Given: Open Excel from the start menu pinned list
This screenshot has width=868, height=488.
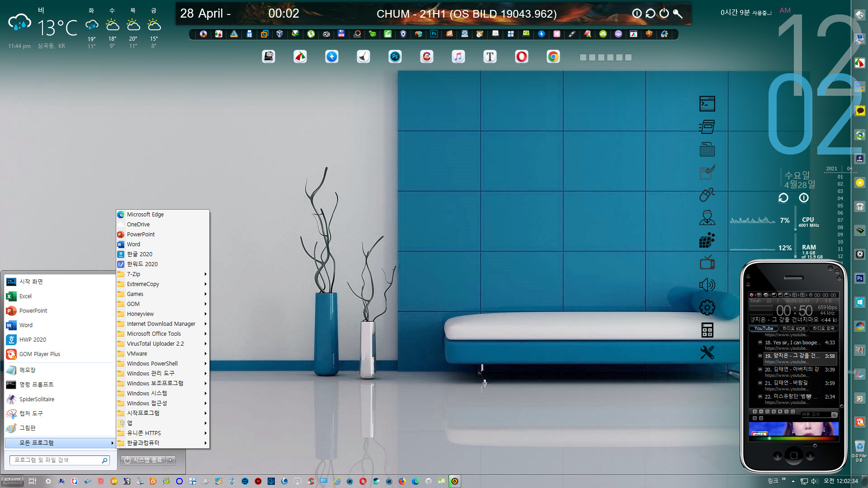Looking at the screenshot, I should coord(59,296).
